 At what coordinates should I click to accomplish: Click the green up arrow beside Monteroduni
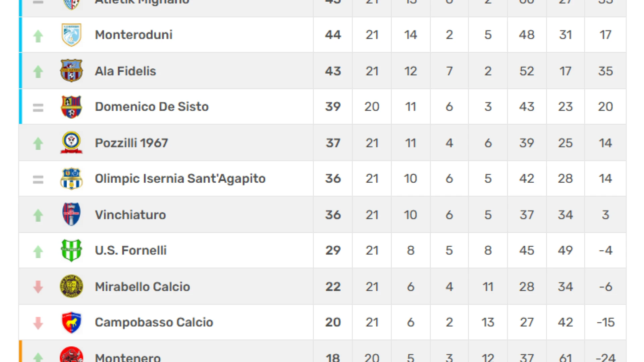pyautogui.click(x=38, y=36)
